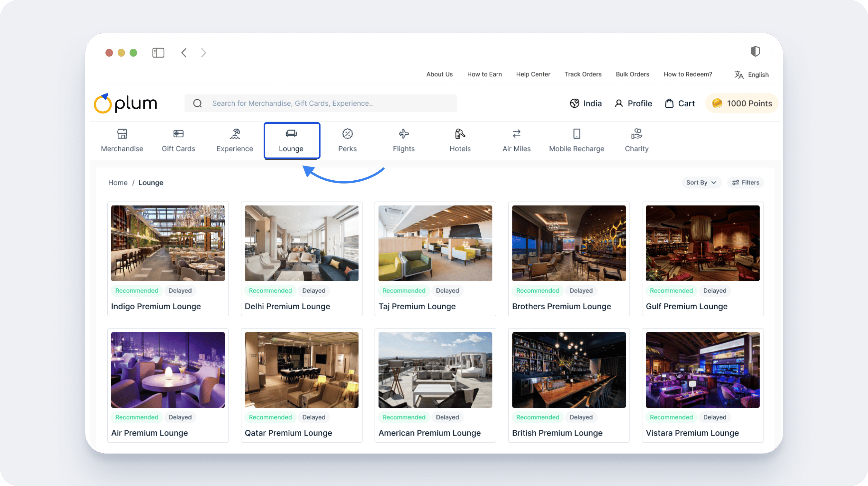Viewport: 868px width, 486px height.
Task: Visit the Help Center link
Action: [533, 75]
